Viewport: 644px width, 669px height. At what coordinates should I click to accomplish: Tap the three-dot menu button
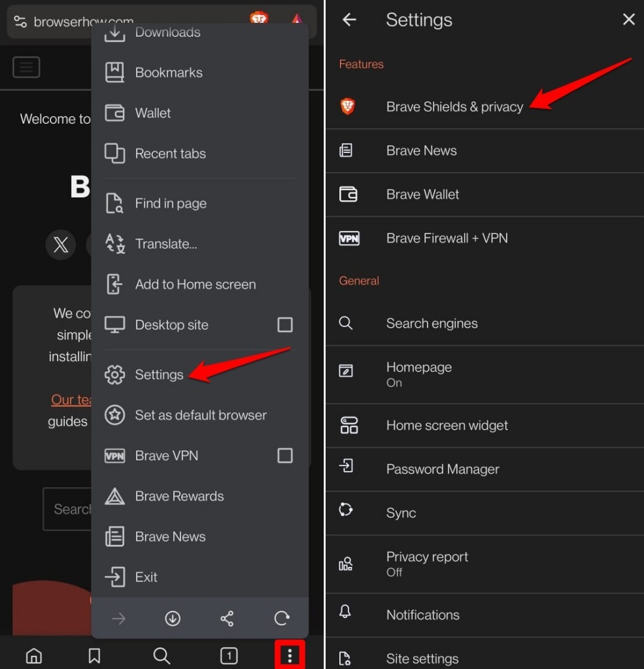(x=290, y=656)
